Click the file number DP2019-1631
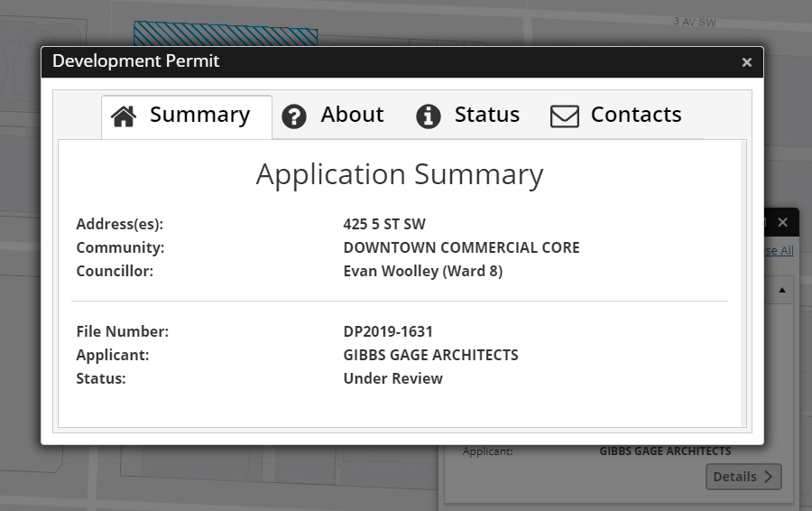The height and width of the screenshot is (511, 812). click(388, 331)
